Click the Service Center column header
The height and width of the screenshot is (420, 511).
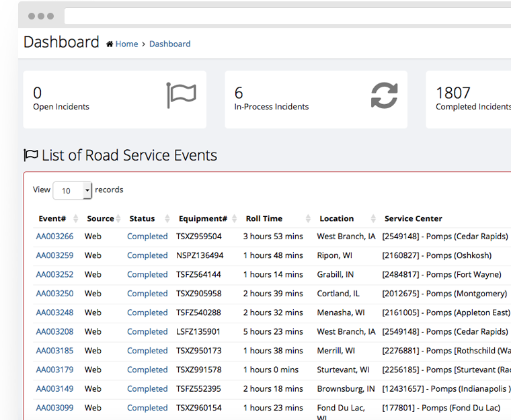click(414, 218)
